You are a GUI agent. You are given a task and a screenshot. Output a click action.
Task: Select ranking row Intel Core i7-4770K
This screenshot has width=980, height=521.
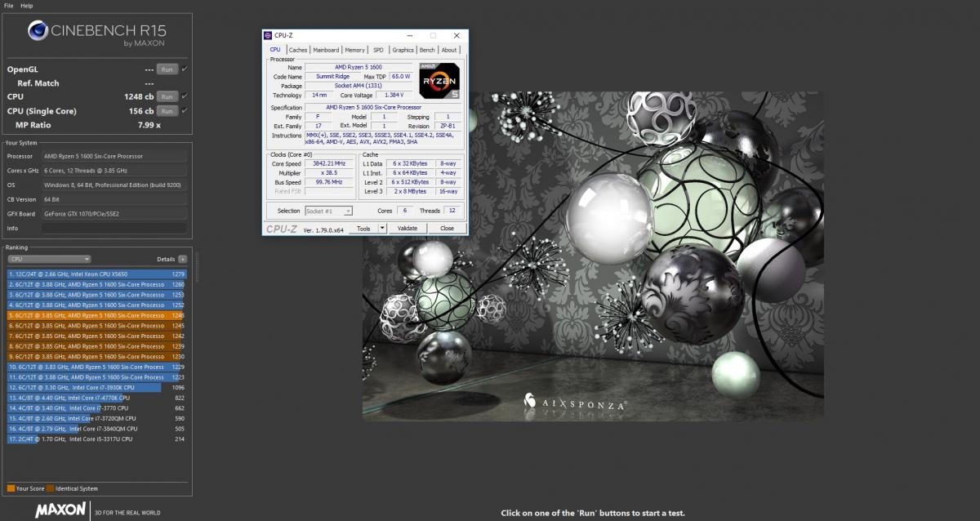coord(97,398)
